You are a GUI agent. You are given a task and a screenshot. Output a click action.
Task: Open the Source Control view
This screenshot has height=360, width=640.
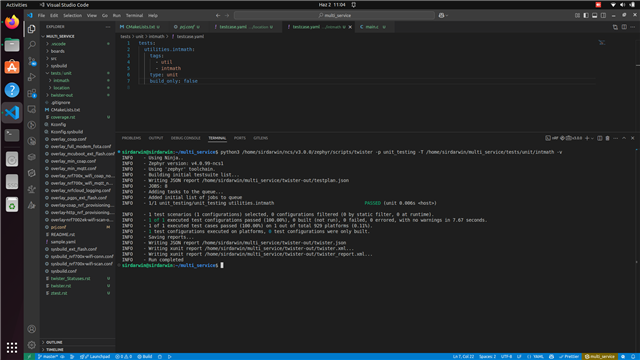point(31,61)
